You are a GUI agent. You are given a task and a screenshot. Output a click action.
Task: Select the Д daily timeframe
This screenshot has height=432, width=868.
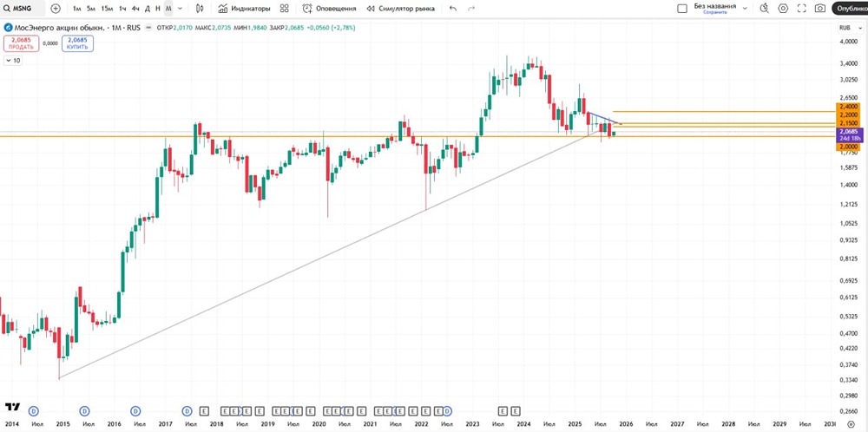point(148,9)
